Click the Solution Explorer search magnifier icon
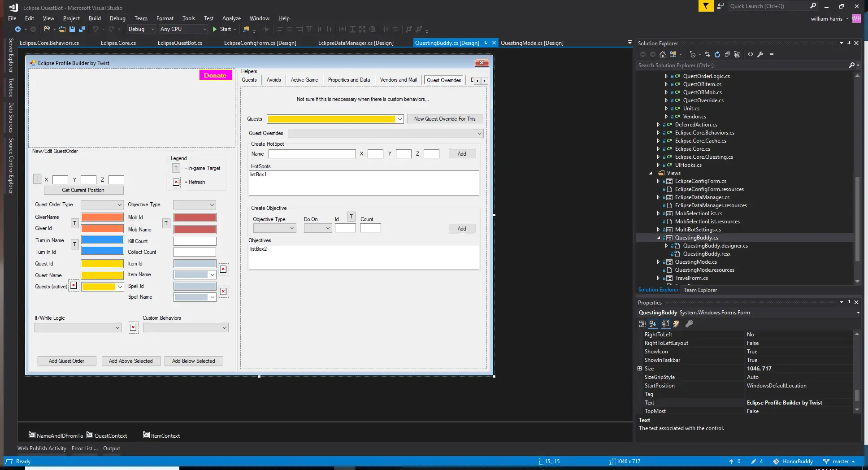The height and width of the screenshot is (470, 868). 852,65
